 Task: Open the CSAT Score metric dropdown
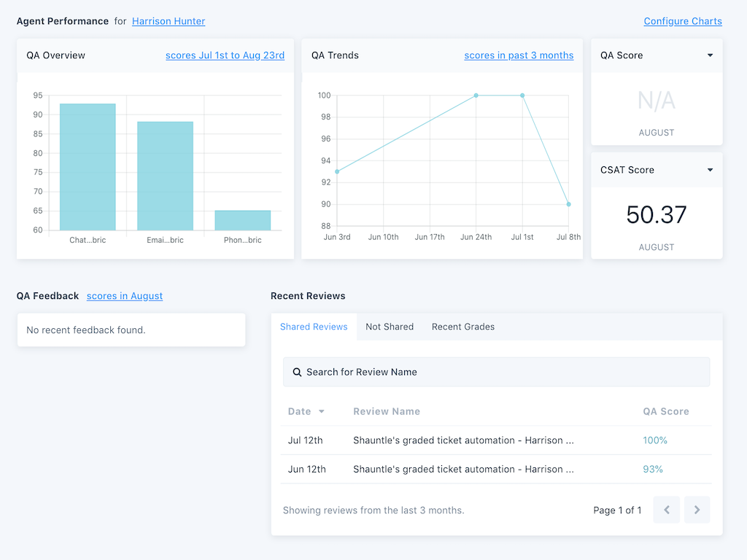710,170
